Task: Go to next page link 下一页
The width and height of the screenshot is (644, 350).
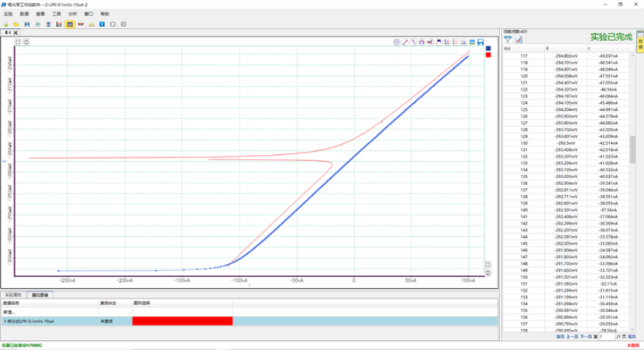Action: coord(586,337)
